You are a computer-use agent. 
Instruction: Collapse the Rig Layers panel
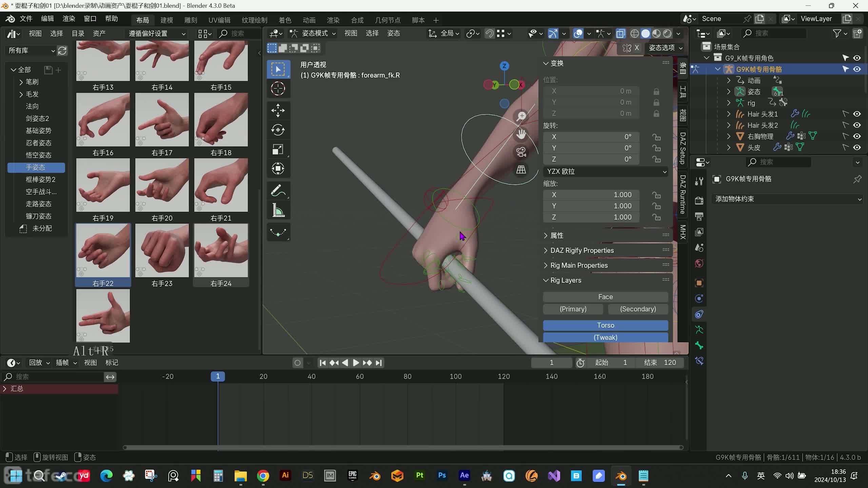pos(566,280)
